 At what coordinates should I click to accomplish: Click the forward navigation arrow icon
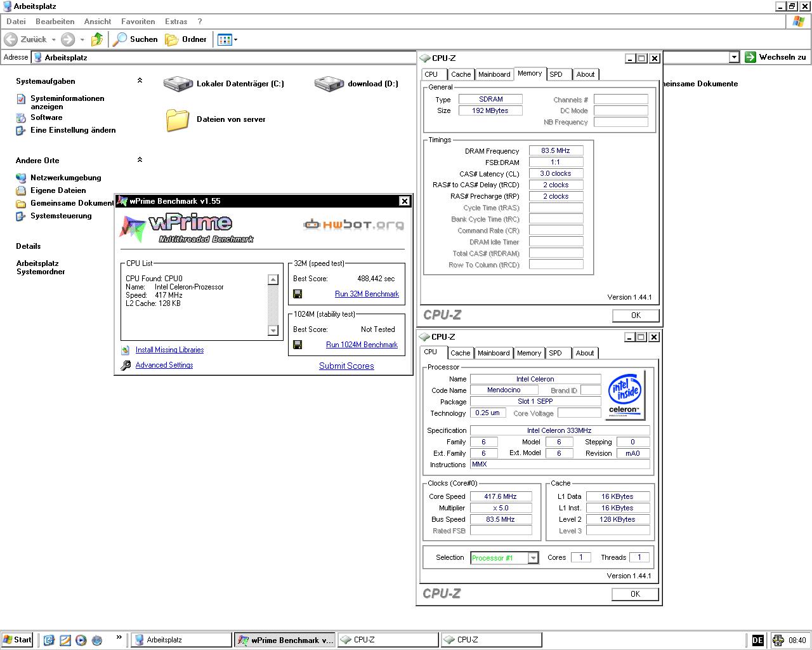[68, 39]
